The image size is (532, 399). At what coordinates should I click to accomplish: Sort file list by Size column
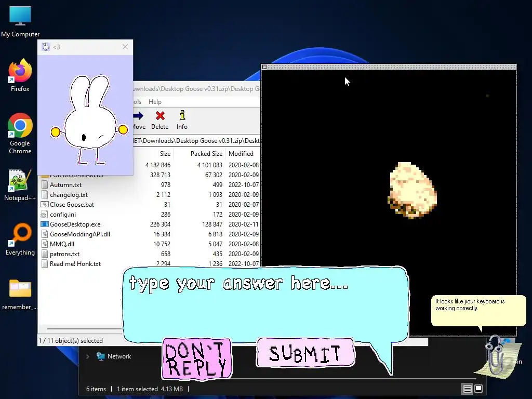pyautogui.click(x=165, y=154)
